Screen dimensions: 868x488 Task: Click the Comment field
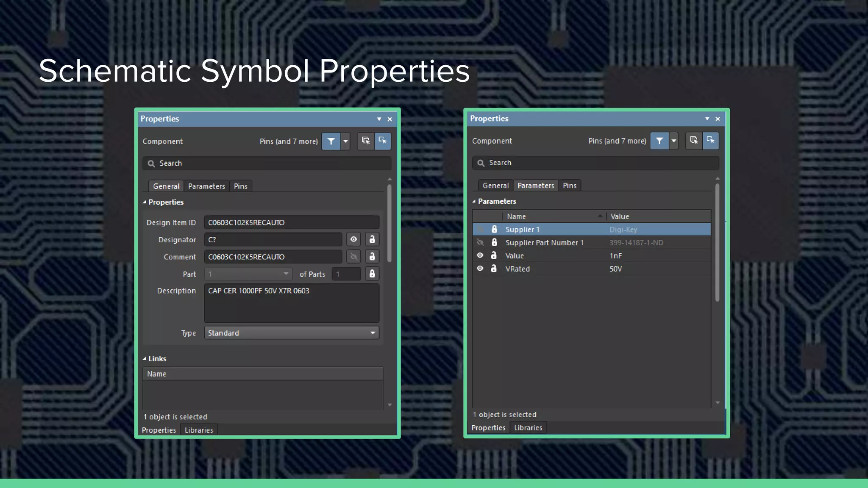pos(273,257)
